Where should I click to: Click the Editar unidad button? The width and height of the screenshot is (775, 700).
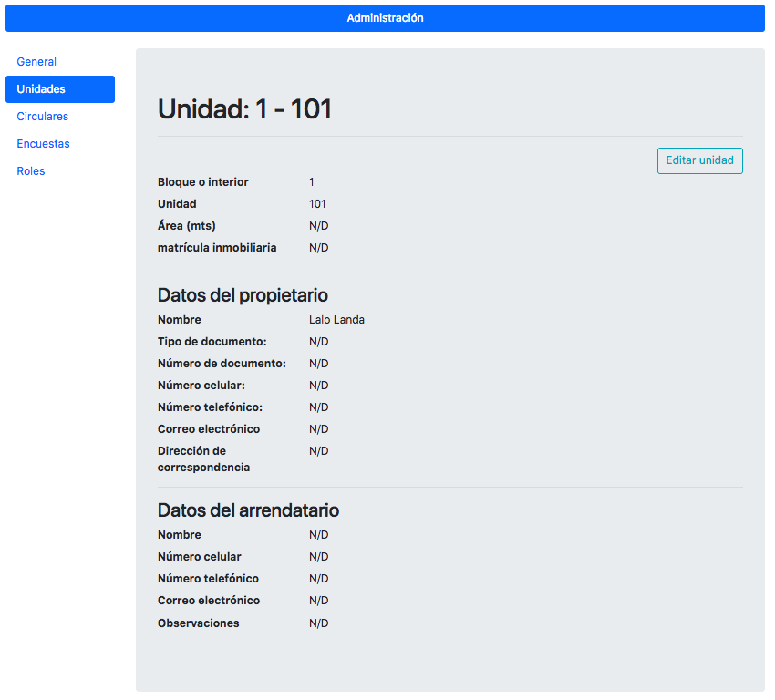(699, 160)
